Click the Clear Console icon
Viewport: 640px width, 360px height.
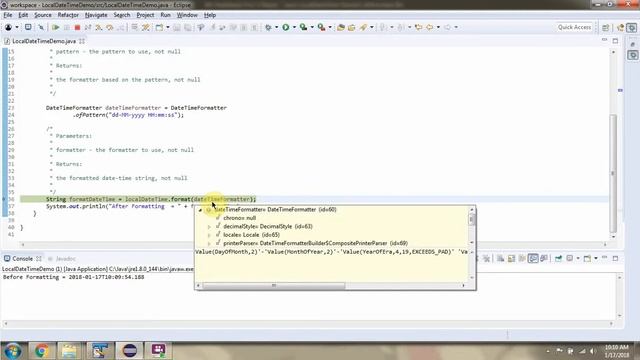[500, 258]
